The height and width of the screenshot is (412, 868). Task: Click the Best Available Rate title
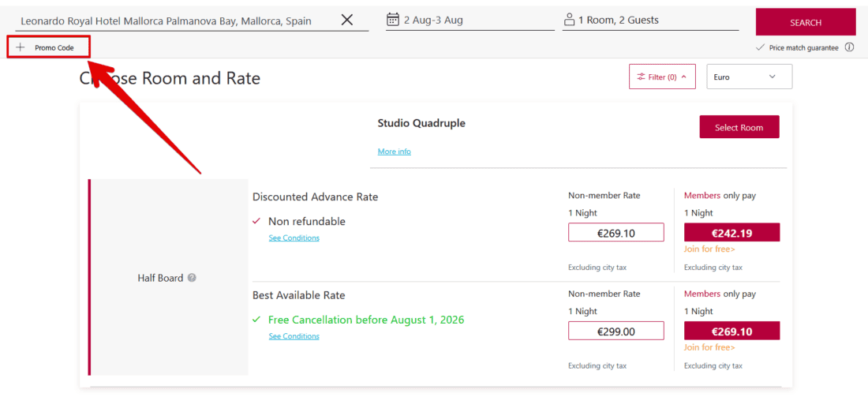click(x=298, y=295)
